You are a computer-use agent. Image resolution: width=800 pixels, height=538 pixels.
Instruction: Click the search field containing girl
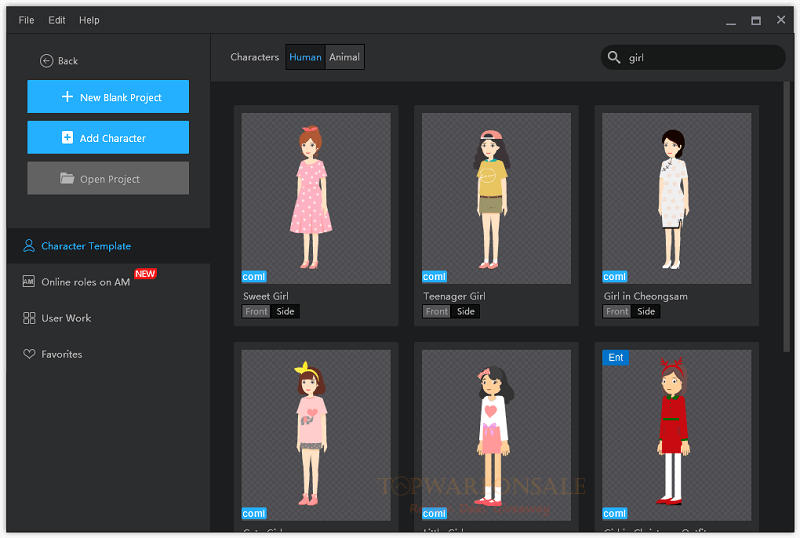(693, 57)
